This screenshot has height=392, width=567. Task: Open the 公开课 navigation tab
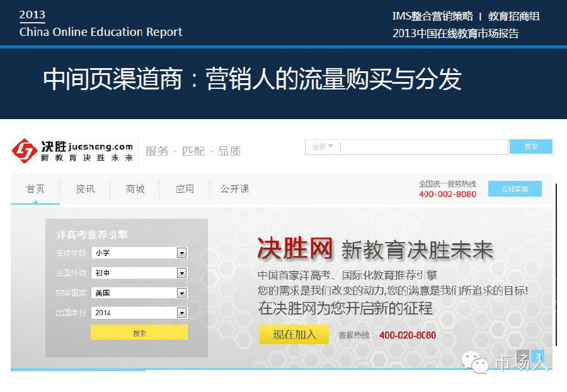click(x=235, y=189)
